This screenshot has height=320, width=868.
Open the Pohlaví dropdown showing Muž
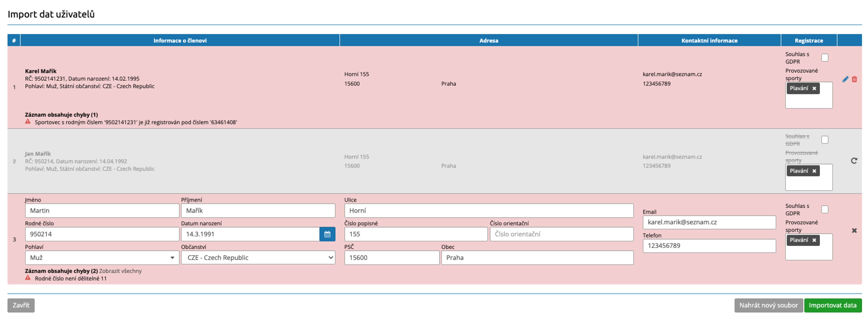pos(102,258)
